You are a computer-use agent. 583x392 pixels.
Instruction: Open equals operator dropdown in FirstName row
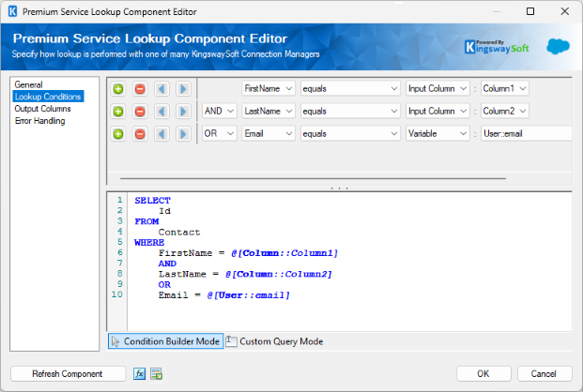(x=350, y=89)
